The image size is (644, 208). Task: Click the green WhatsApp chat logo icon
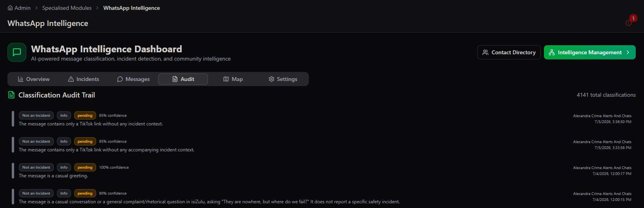click(x=17, y=52)
